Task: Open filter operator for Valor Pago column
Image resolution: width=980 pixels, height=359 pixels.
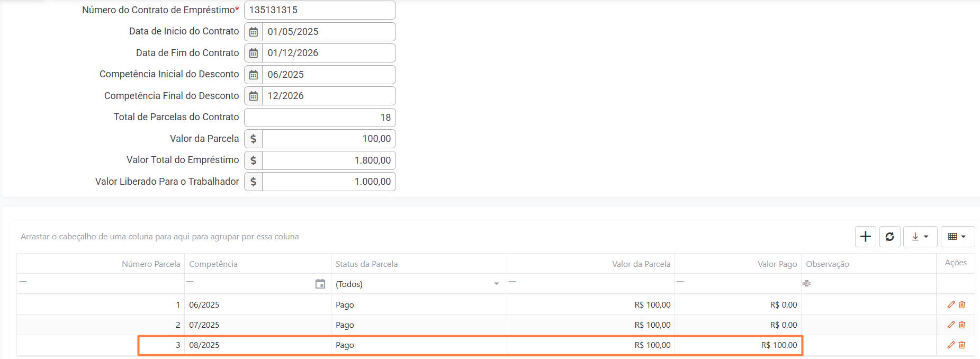Action: point(680,282)
